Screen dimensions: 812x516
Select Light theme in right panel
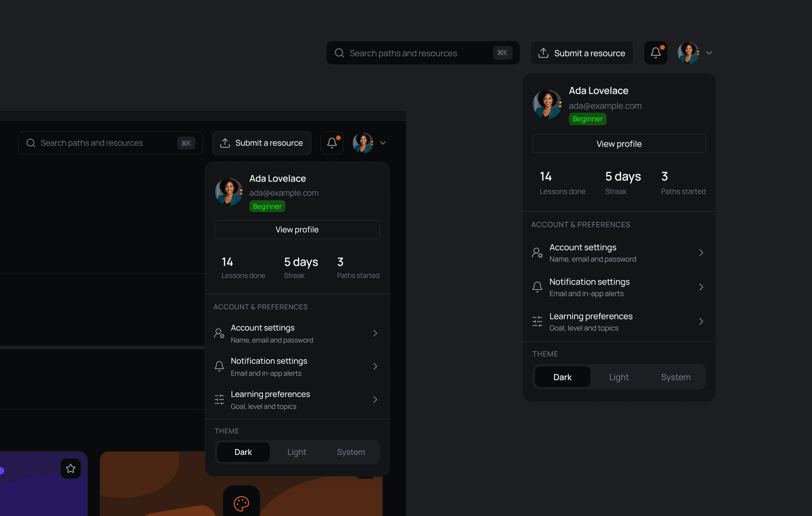(x=619, y=377)
